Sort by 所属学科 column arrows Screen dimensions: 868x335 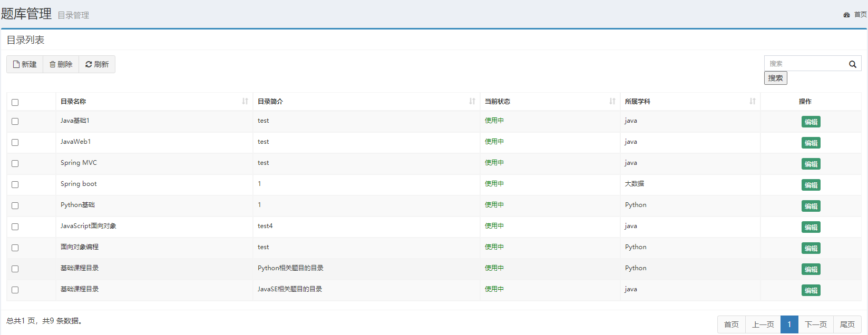point(753,101)
